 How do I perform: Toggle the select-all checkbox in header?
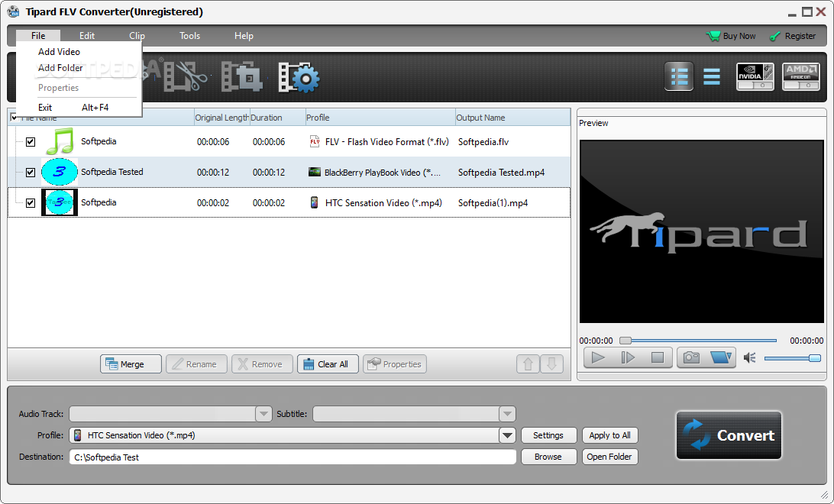point(15,117)
